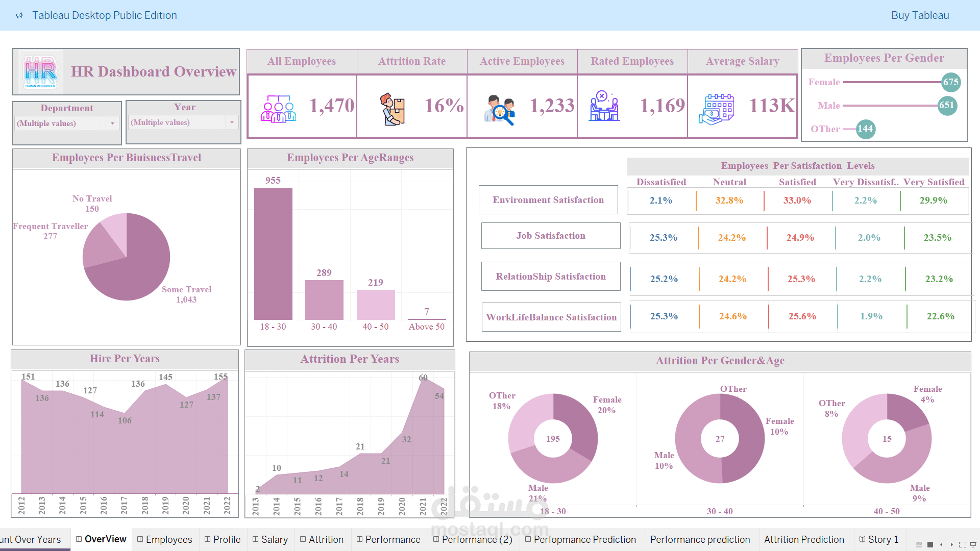Click the 113K average salary value
The height and width of the screenshot is (551, 980).
772,106
